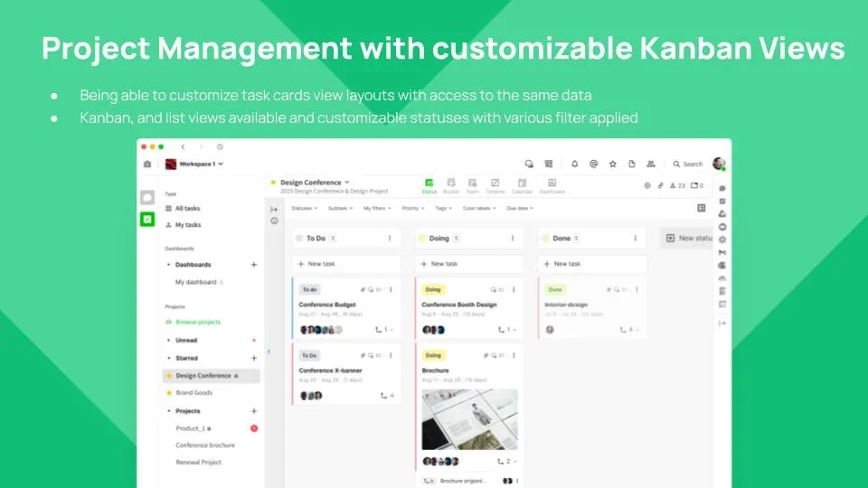Open To Do column three-dot menu

coord(390,239)
